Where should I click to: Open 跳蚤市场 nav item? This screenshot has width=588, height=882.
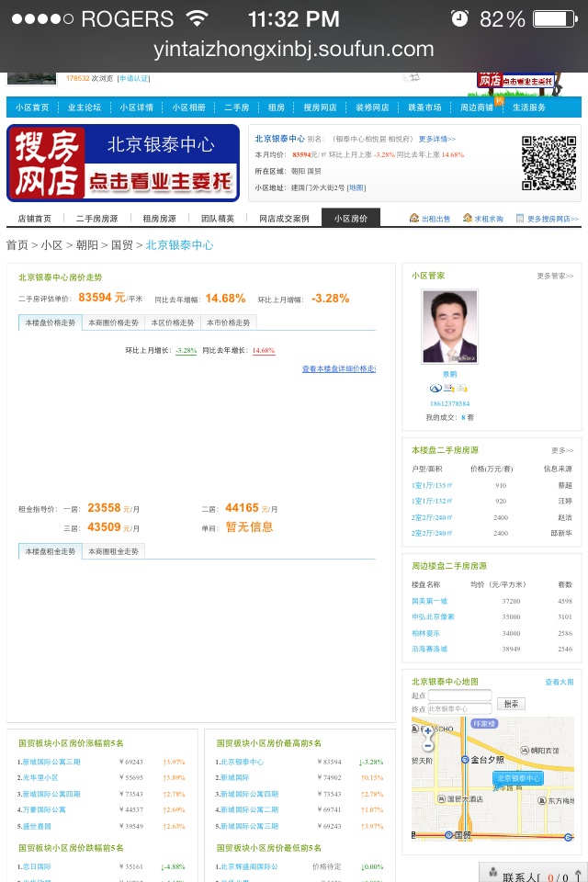(424, 107)
